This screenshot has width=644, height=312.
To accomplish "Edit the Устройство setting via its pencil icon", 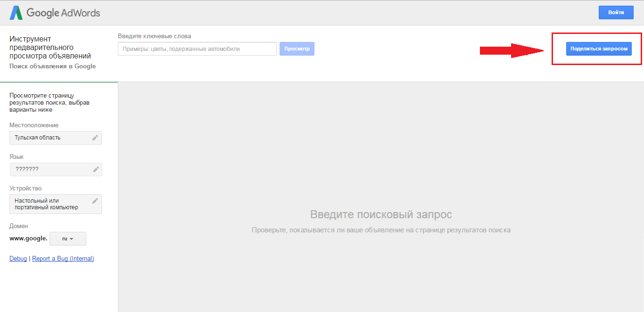I will (96, 201).
